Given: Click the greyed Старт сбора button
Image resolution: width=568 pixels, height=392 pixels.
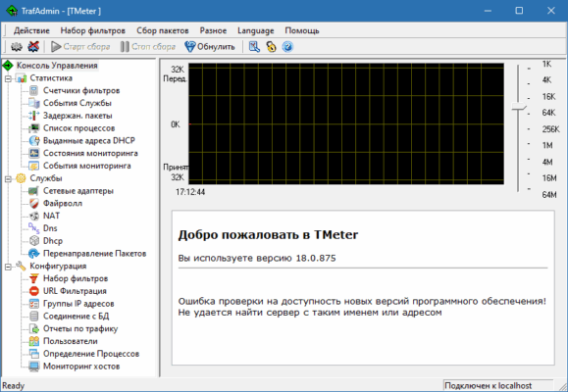Looking at the screenshot, I should click(80, 47).
